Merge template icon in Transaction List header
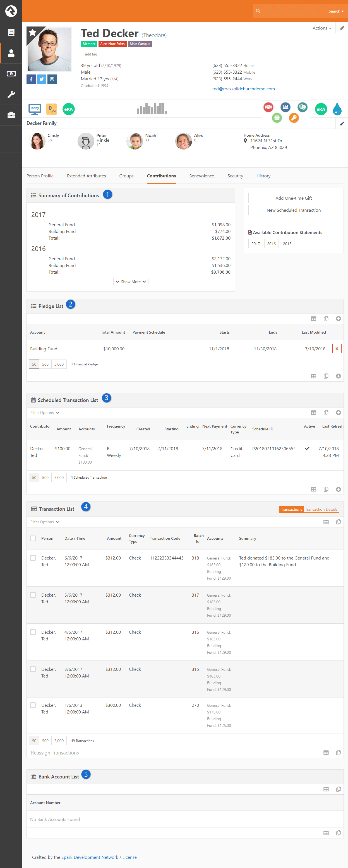The image size is (348, 868). [x=338, y=522]
